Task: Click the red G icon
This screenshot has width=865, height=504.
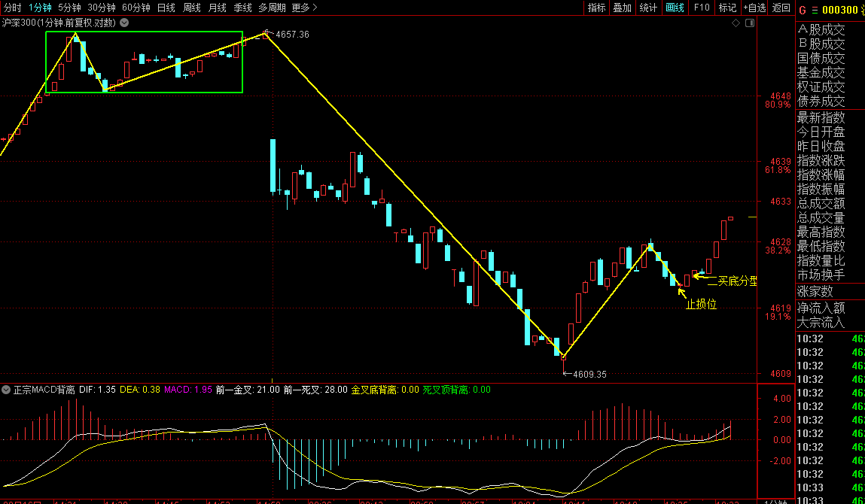Action: pos(803,10)
